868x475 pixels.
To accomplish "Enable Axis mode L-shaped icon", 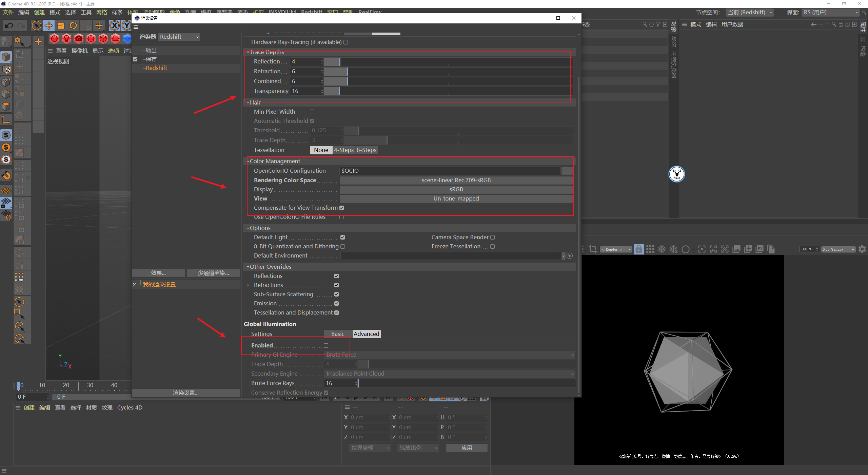I will click(6, 119).
